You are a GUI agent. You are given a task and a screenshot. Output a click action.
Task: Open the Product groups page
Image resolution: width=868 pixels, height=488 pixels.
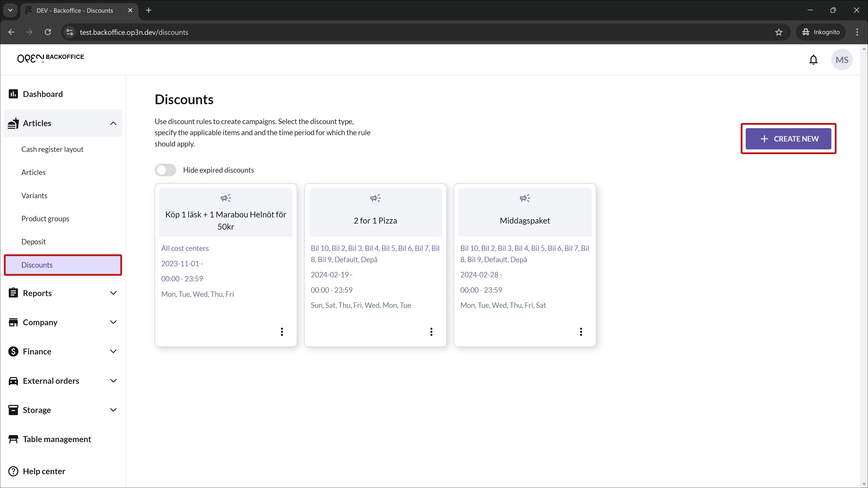click(45, 219)
